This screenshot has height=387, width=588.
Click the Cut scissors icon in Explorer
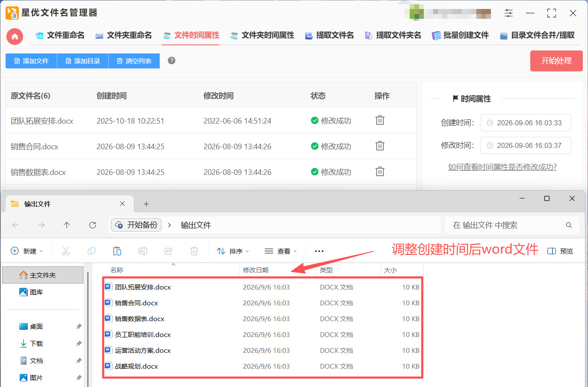65,251
